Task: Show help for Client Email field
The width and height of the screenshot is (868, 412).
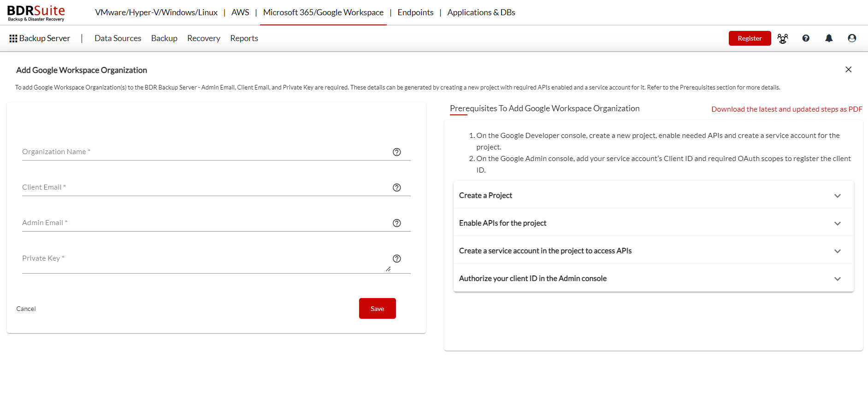Action: [x=397, y=187]
